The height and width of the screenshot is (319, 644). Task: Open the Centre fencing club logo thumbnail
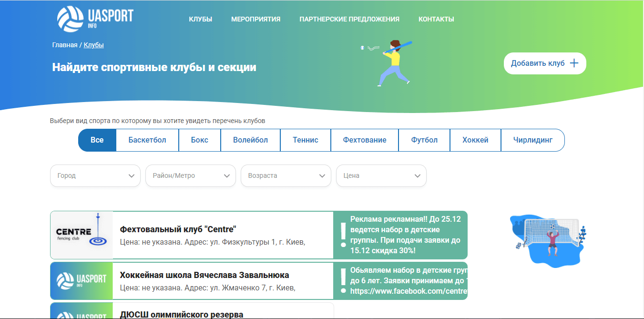(x=82, y=235)
